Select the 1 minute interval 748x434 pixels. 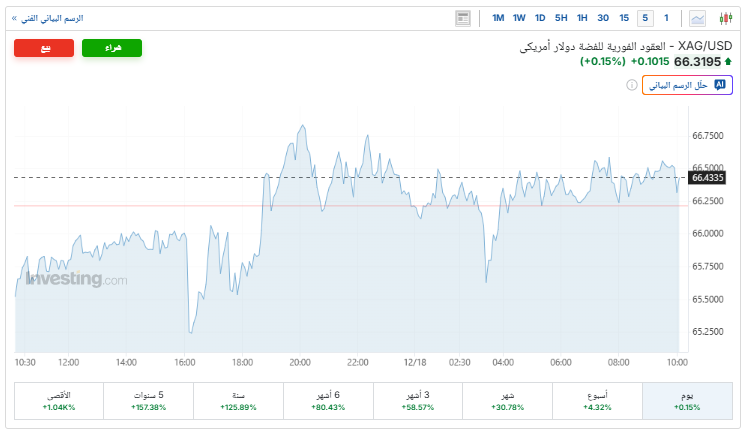click(666, 18)
